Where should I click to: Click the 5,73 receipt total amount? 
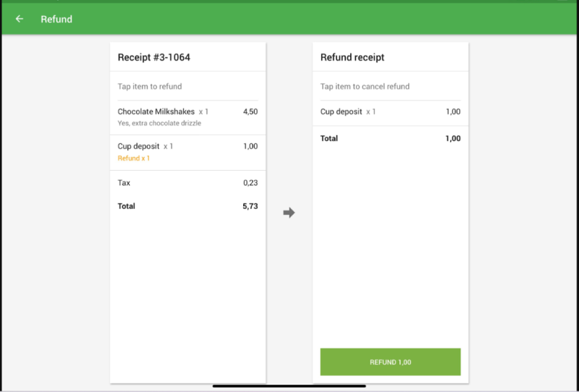tap(250, 206)
